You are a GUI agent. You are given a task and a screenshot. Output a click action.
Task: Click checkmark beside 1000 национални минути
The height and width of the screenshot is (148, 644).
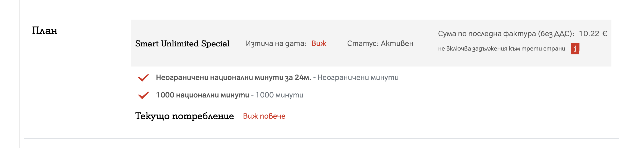pos(143,95)
